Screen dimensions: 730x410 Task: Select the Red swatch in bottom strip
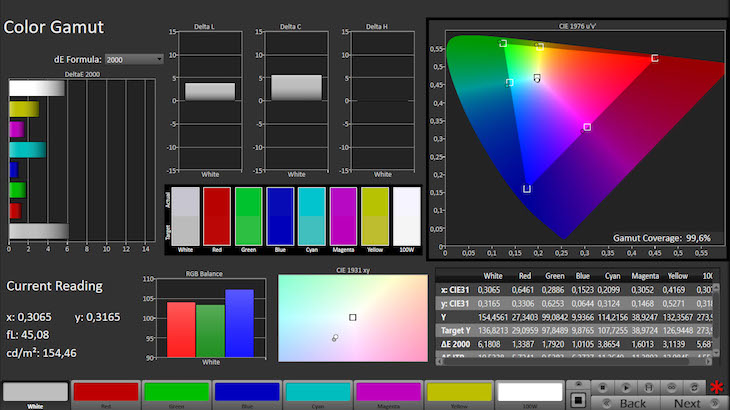(104, 392)
